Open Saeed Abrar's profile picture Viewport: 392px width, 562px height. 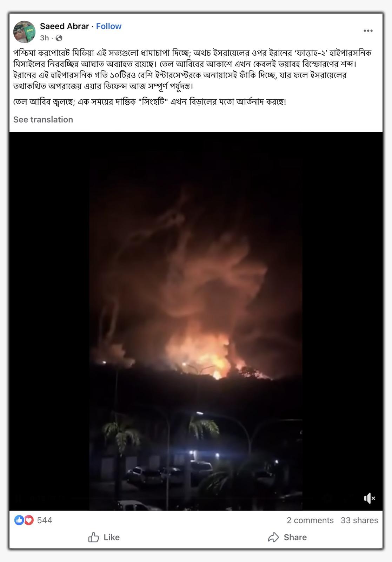point(24,32)
